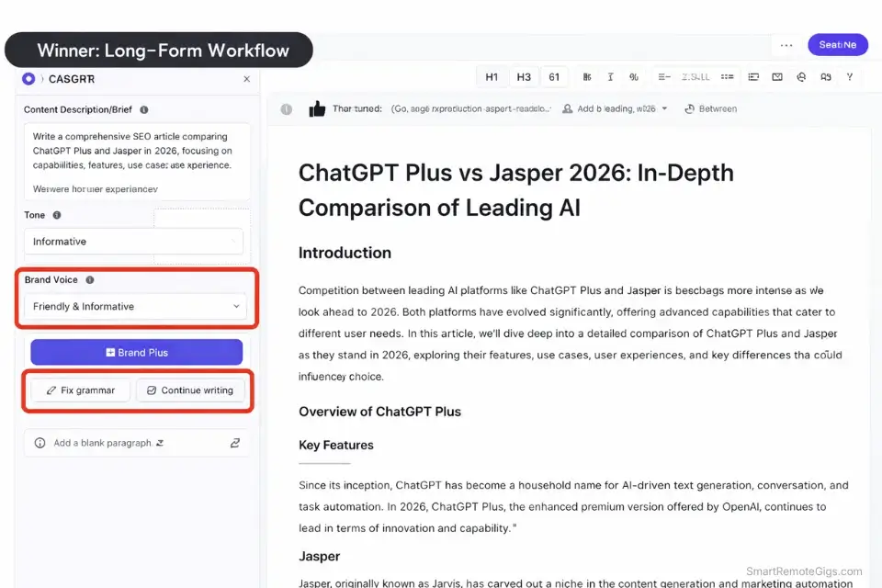Click the purple Brand Plus button
The image size is (882, 588).
pos(136,352)
